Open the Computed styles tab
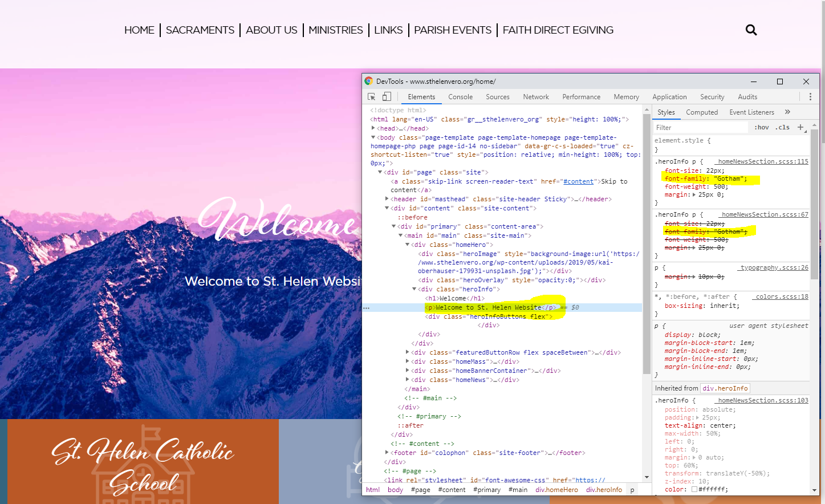The width and height of the screenshot is (825, 504). 701,112
